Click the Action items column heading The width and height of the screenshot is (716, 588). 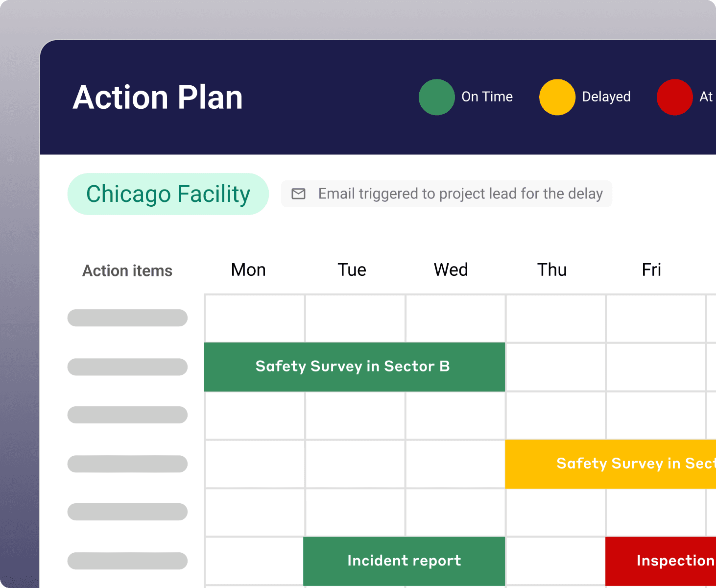coord(127,271)
